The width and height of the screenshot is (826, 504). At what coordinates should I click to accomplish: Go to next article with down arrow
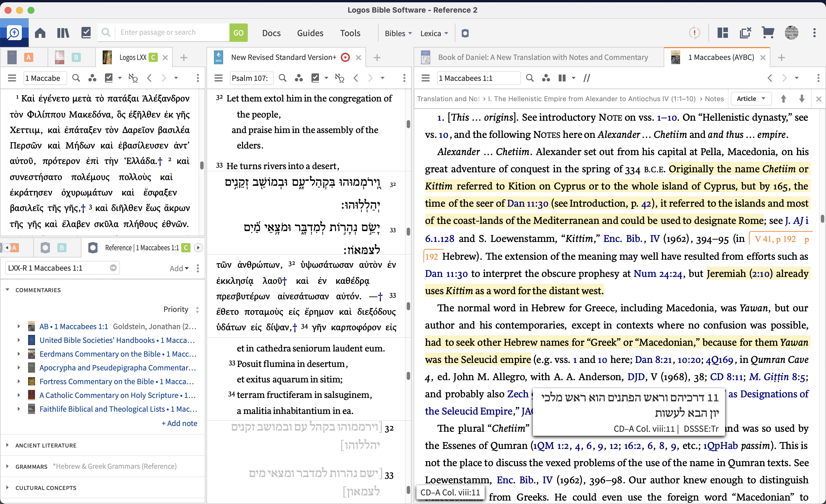(802, 99)
